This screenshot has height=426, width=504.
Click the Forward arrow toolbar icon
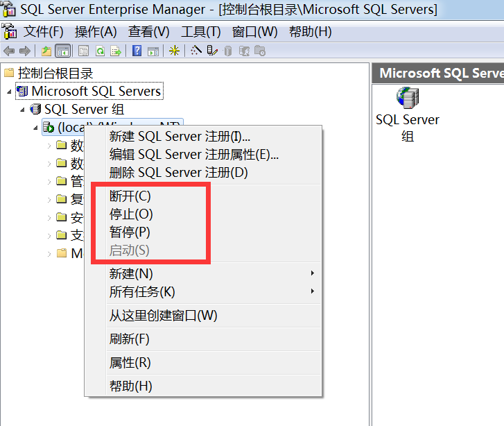[25, 51]
